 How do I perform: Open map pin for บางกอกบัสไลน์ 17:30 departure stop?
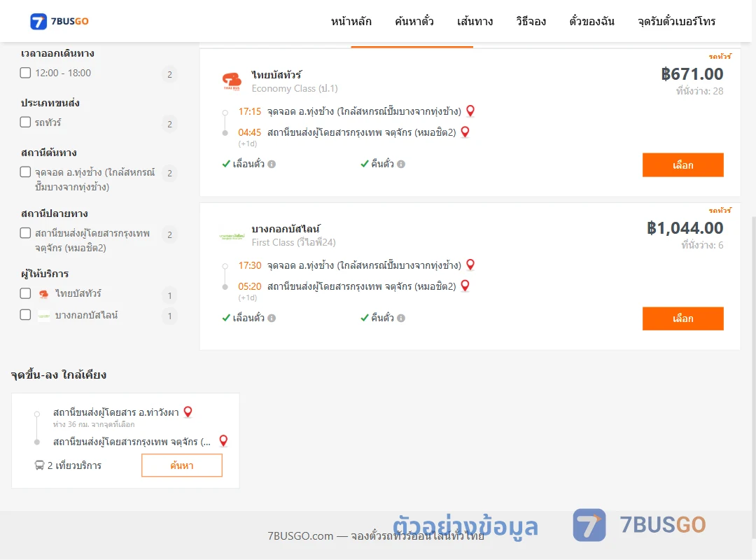(x=470, y=265)
